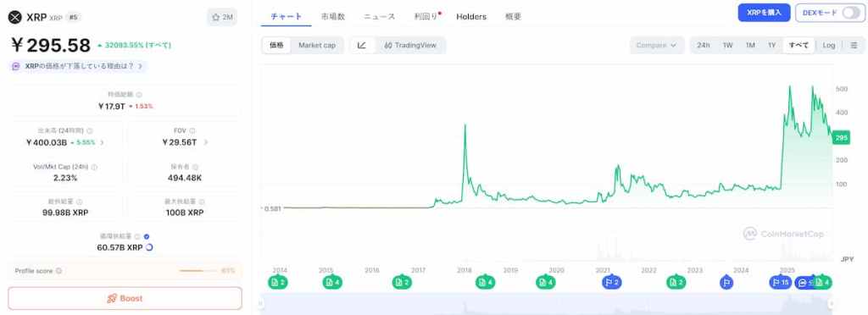Viewport: 868px width, 315px height.
Task: Open the chart options hamburger menu
Action: 854,46
